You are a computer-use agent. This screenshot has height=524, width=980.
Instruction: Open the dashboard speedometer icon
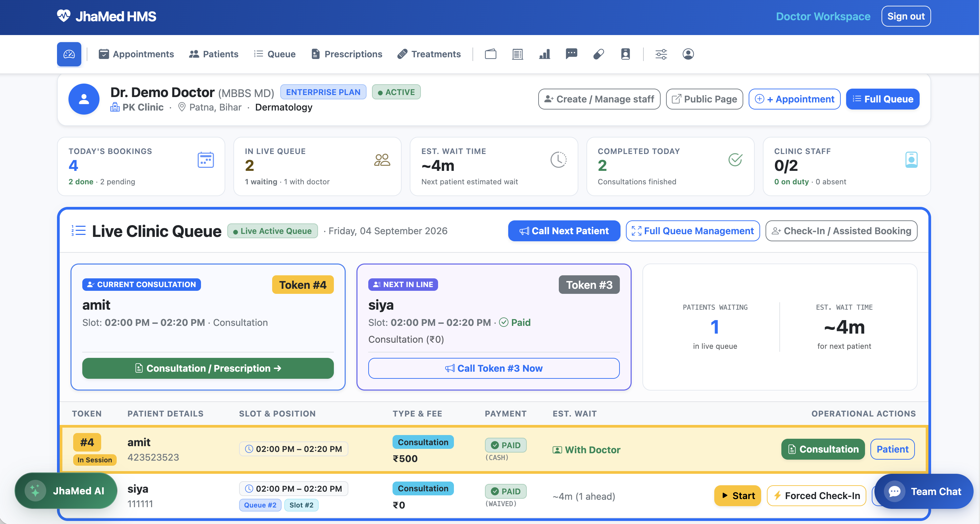pyautogui.click(x=69, y=54)
